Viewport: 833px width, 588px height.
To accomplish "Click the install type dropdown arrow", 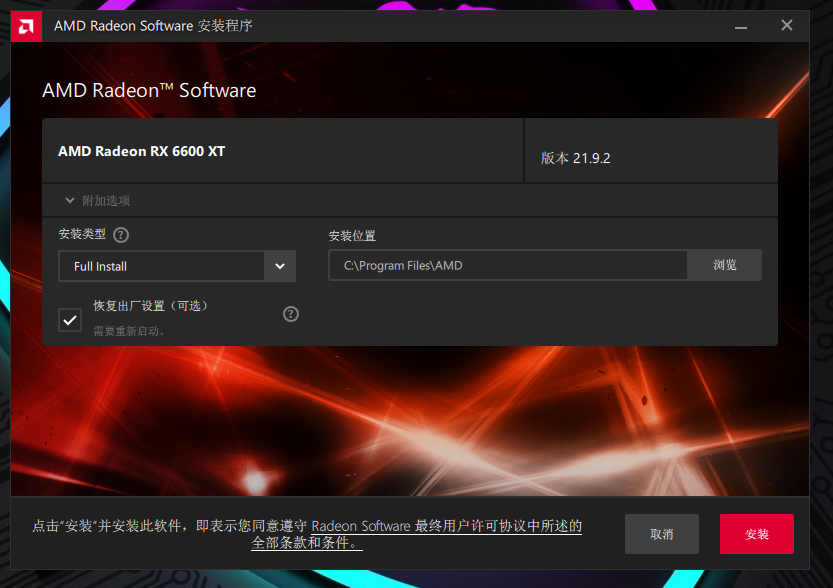I will pyautogui.click(x=280, y=266).
